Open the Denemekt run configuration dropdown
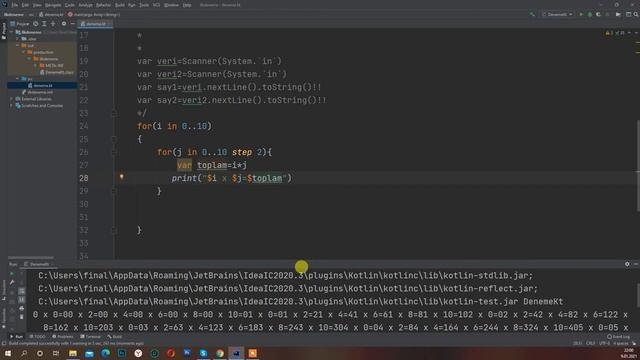The width and height of the screenshot is (640, 360). pyautogui.click(x=557, y=14)
